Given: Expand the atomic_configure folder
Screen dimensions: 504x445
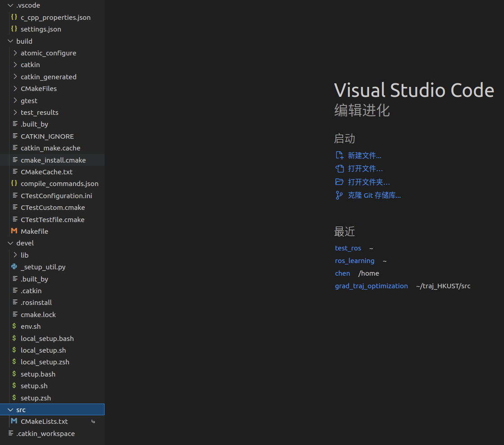Looking at the screenshot, I should pyautogui.click(x=15, y=53).
